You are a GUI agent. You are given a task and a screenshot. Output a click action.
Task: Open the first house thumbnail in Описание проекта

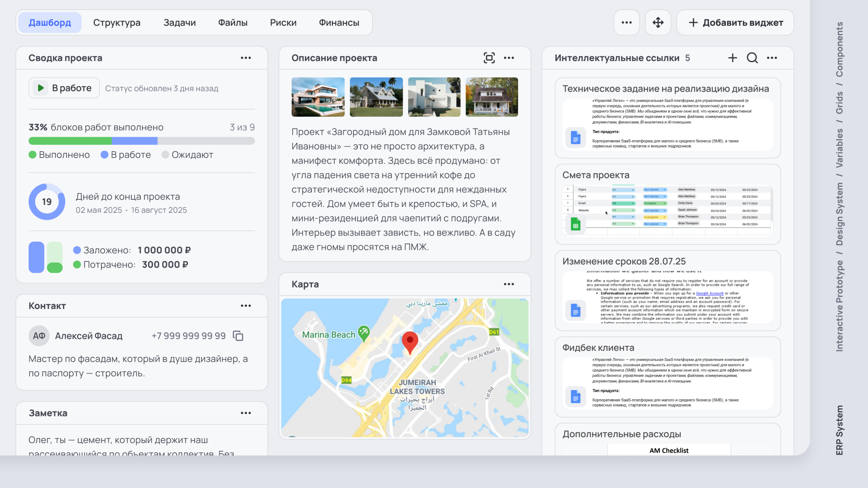(x=318, y=97)
